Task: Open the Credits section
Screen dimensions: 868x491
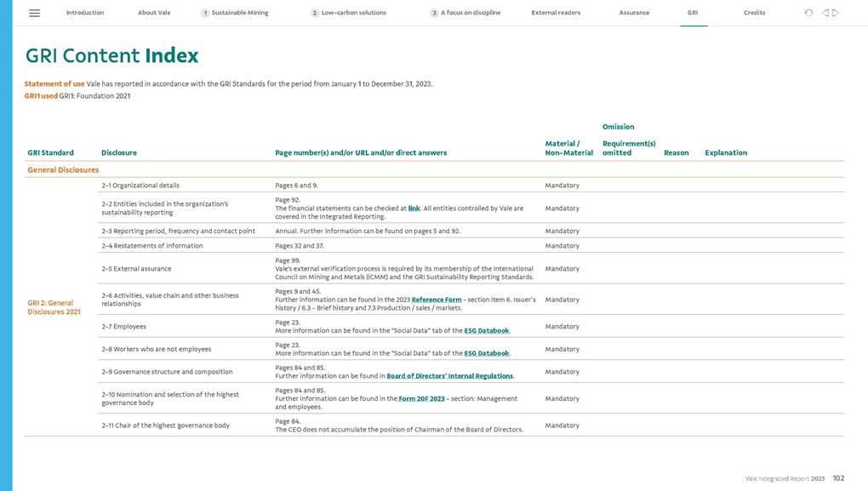Action: (x=754, y=13)
